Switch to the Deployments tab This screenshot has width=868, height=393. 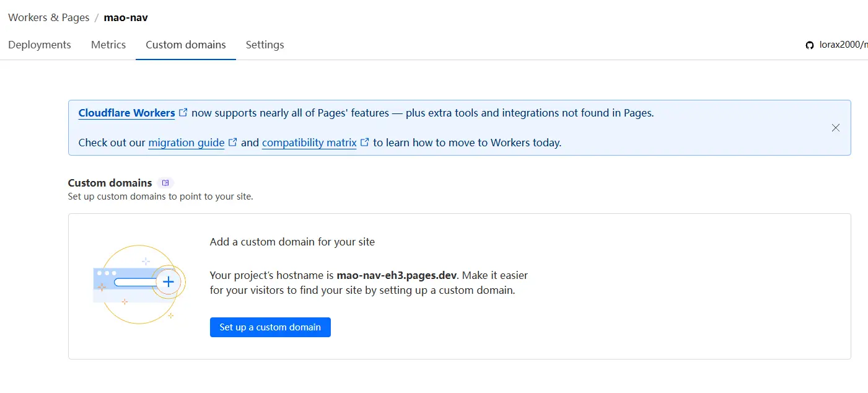[x=40, y=45]
